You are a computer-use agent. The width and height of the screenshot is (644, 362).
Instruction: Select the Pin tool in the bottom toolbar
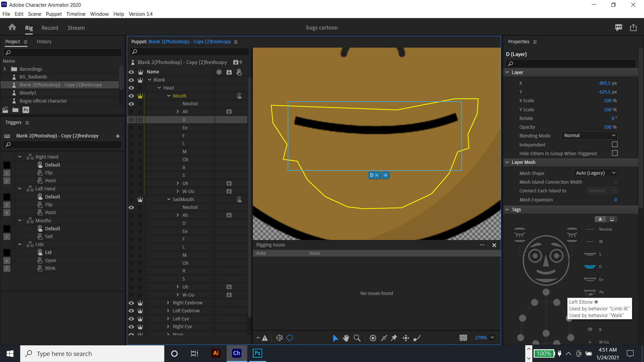(394, 338)
